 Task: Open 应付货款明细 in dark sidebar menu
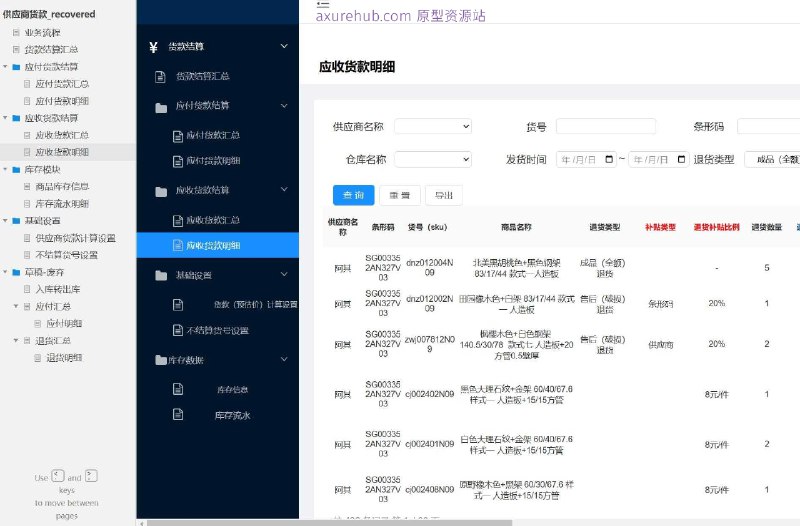213,161
